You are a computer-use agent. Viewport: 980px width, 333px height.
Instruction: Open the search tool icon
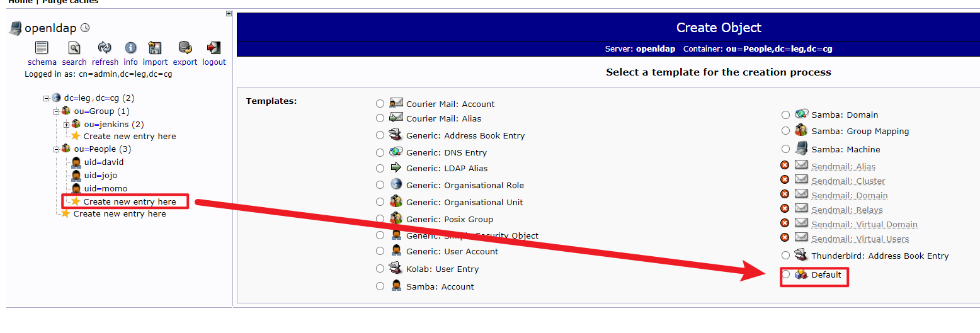point(74,48)
